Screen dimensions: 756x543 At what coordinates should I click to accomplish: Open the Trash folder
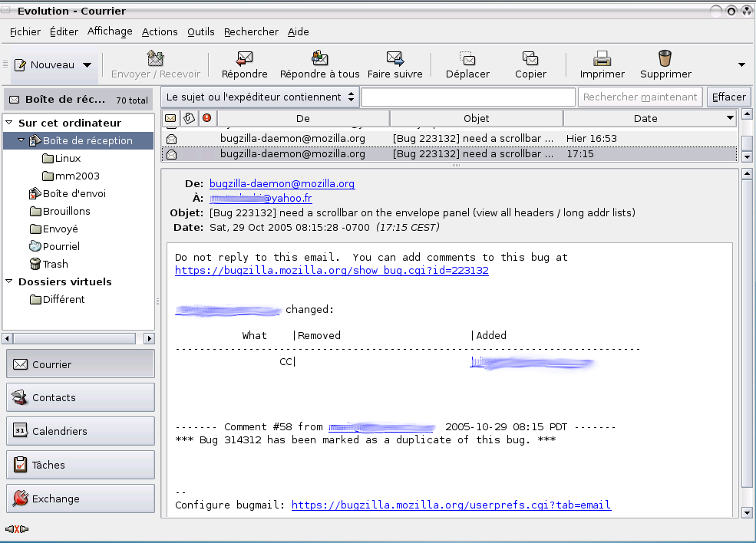(55, 264)
